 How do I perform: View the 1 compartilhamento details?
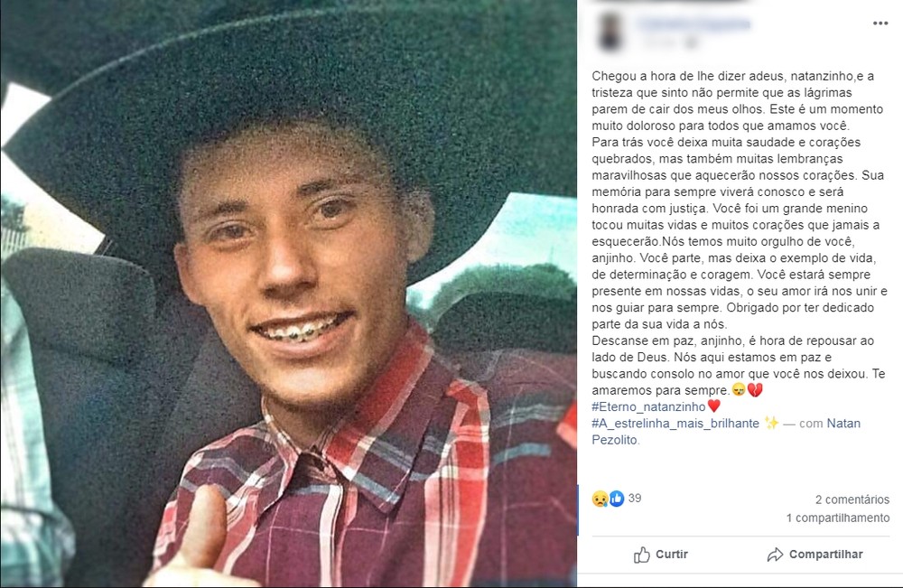pyautogui.click(x=838, y=518)
